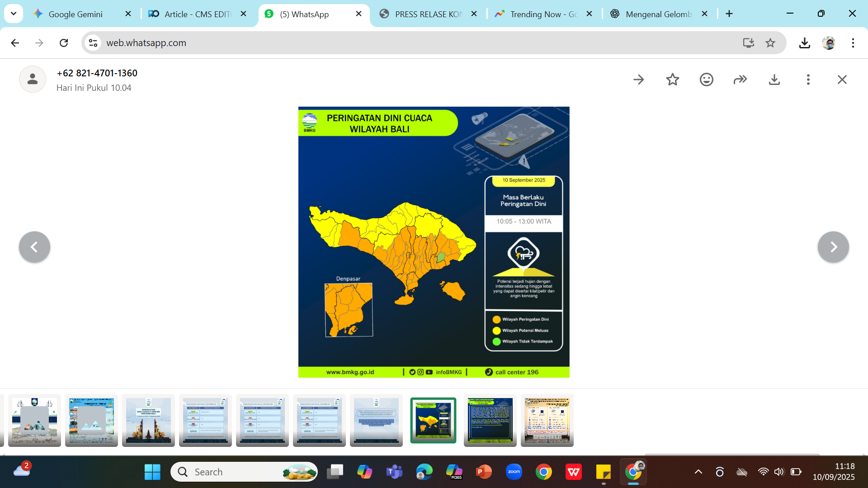868x488 pixels.
Task: Download the BMKG weather image
Action: pyautogui.click(x=774, y=80)
